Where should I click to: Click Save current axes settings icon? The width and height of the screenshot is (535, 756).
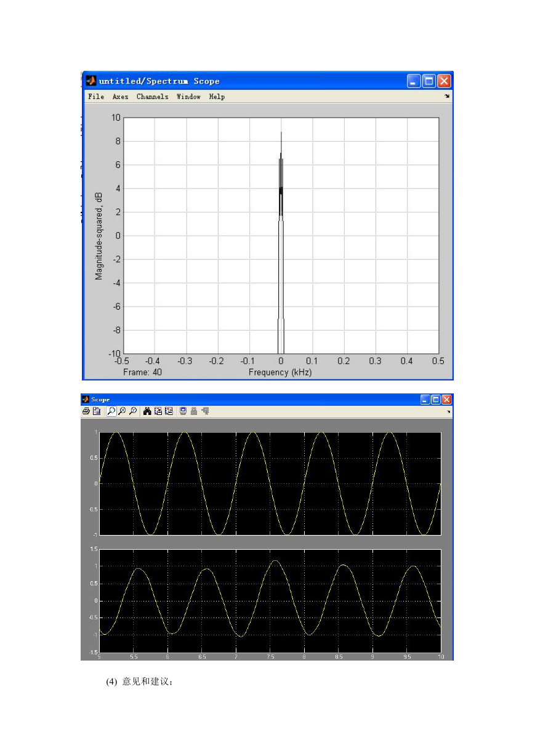pos(158,411)
